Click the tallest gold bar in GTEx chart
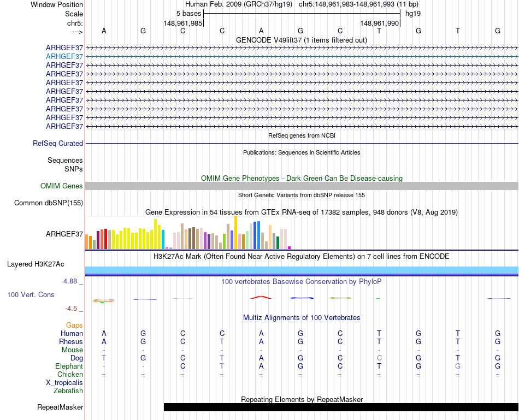Viewport: 519px width, 420px height. pos(235,233)
